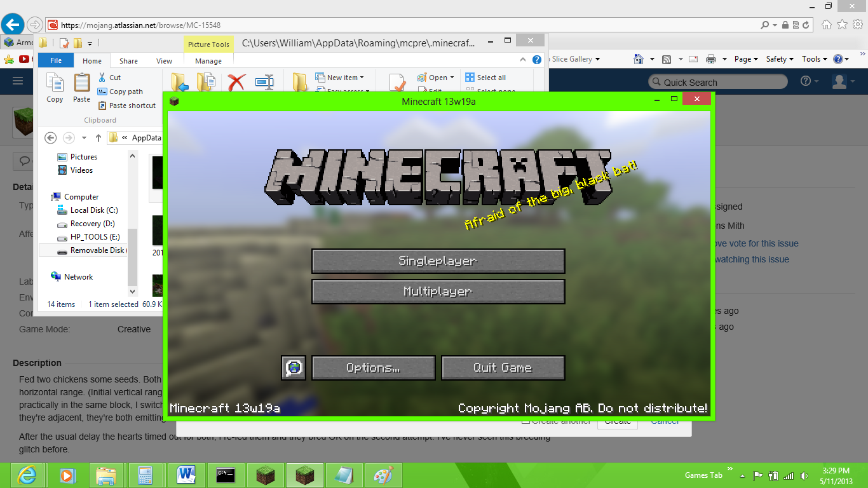Expand the Tools menu in IE
868x488 pixels.
tap(814, 59)
